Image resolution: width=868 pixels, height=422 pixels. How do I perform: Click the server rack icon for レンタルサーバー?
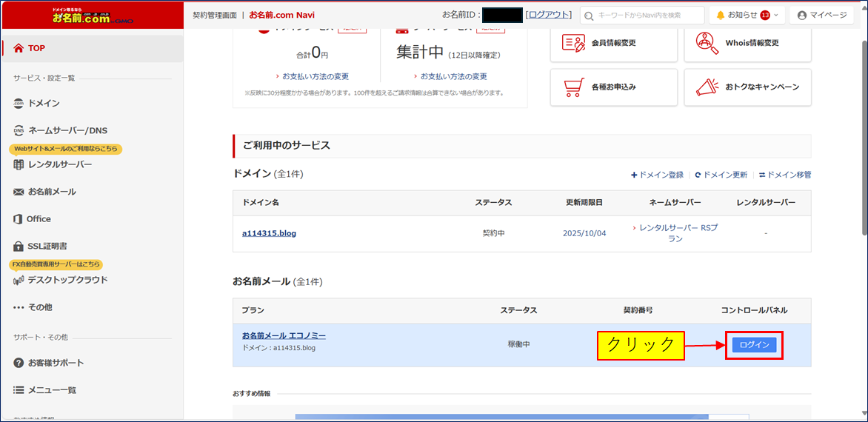point(19,164)
